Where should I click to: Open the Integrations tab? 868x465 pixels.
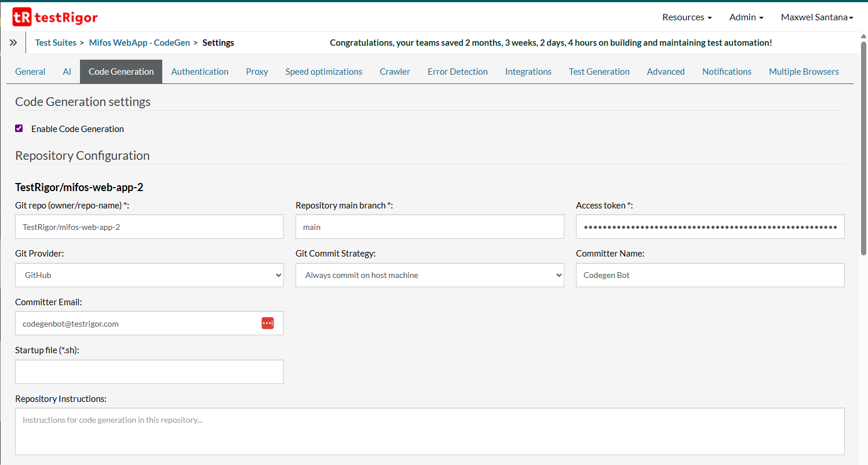click(x=528, y=72)
